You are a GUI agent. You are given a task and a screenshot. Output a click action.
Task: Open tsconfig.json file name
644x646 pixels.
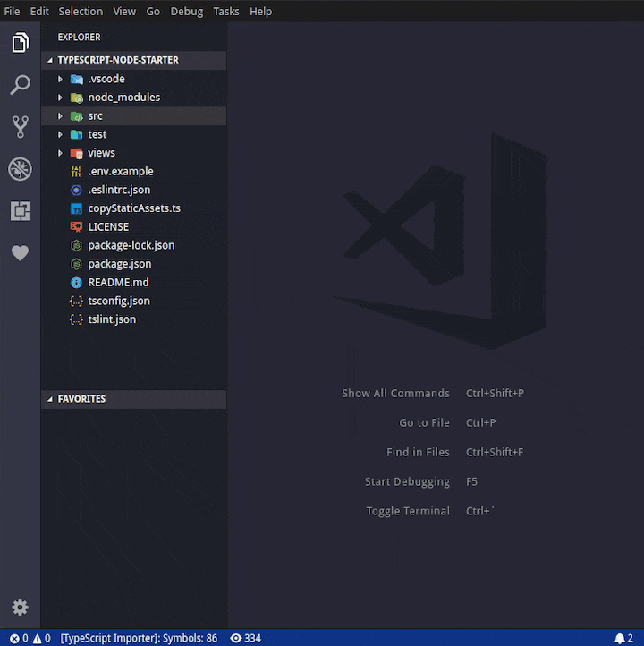click(x=119, y=302)
